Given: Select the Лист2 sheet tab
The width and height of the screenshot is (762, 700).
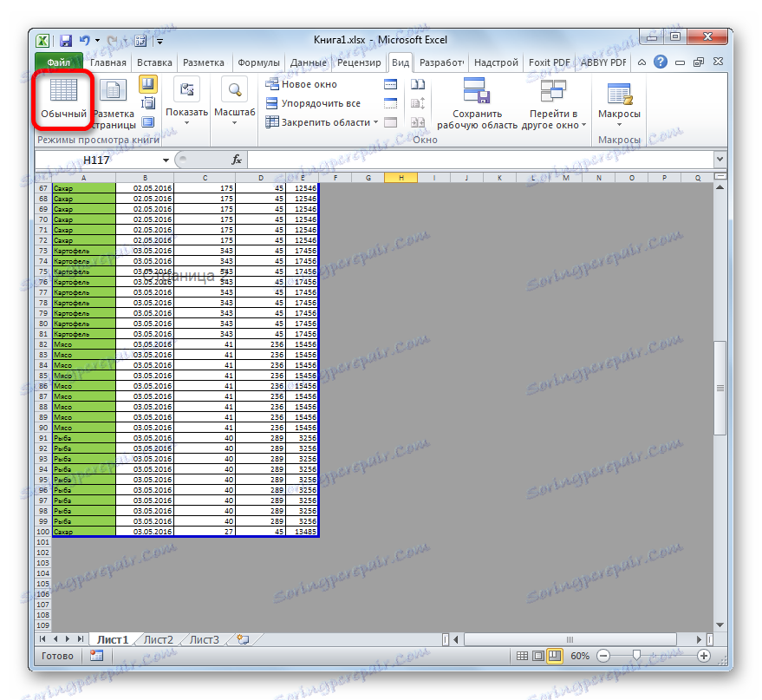Looking at the screenshot, I should point(157,638).
